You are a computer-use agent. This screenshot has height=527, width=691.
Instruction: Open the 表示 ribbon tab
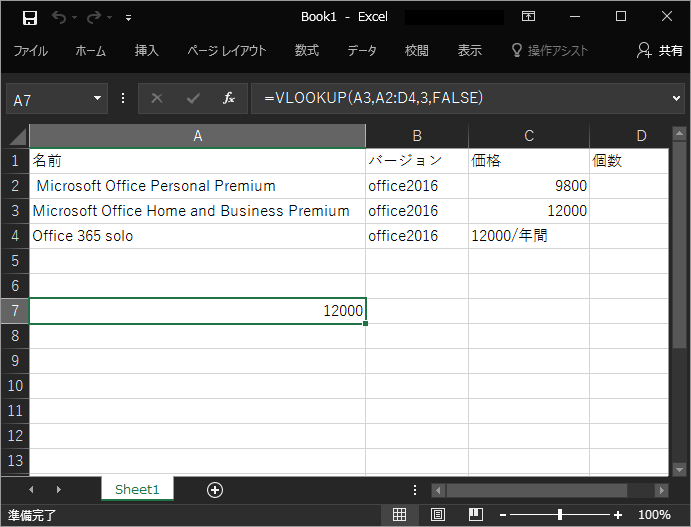[469, 51]
